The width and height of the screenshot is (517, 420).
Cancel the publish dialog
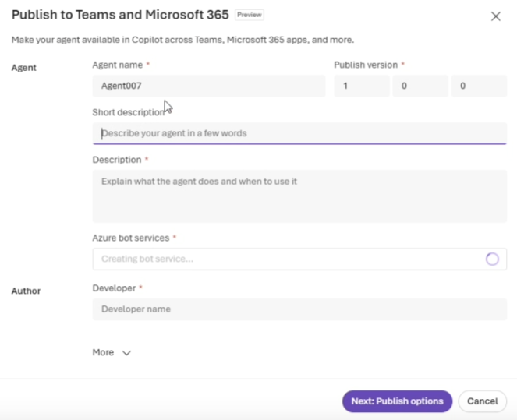tap(483, 401)
